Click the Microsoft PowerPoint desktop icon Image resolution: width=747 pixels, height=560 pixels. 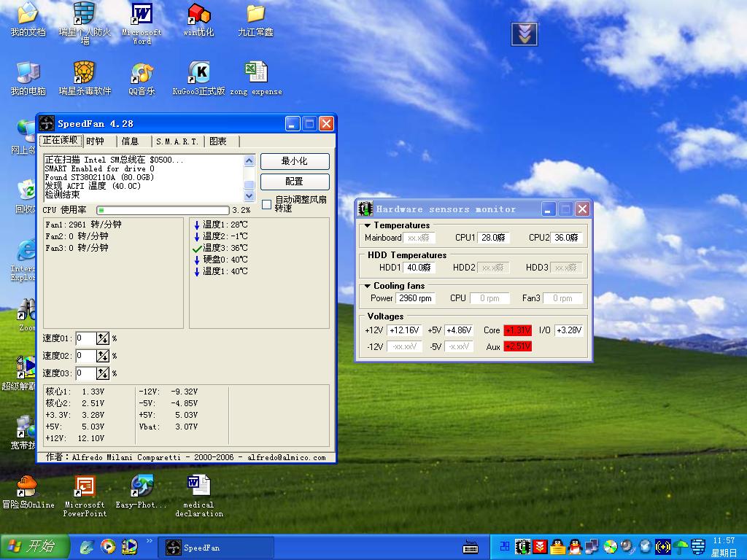(x=85, y=486)
